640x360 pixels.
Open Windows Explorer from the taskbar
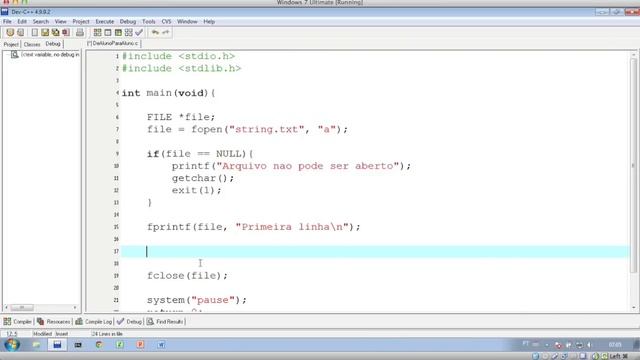[x=37, y=345]
